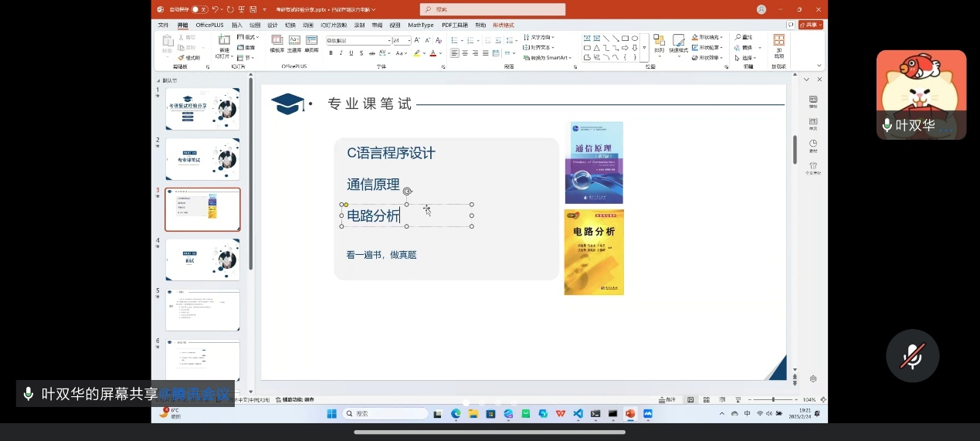This screenshot has height=441, width=980.
Task: Underline the selected text
Action: [351, 53]
